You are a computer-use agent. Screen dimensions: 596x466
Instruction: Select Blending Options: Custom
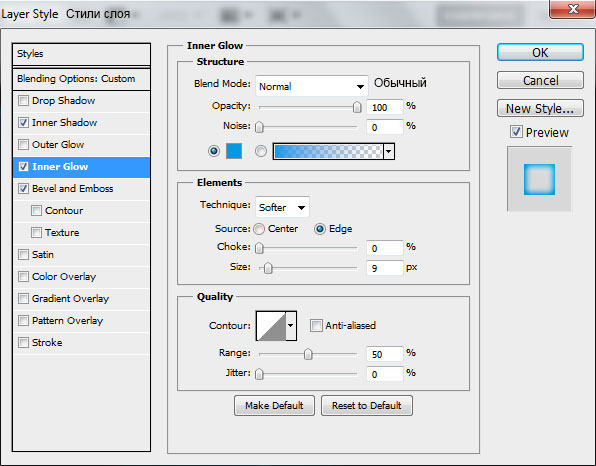click(81, 79)
